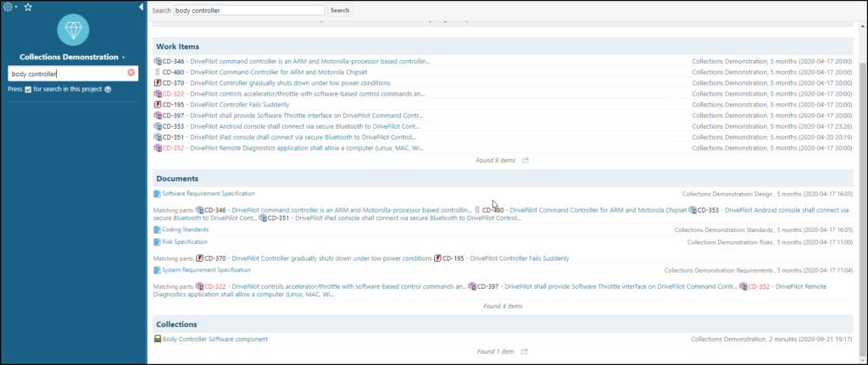Click help icon next to search hint
This screenshot has width=868, height=365.
click(108, 89)
